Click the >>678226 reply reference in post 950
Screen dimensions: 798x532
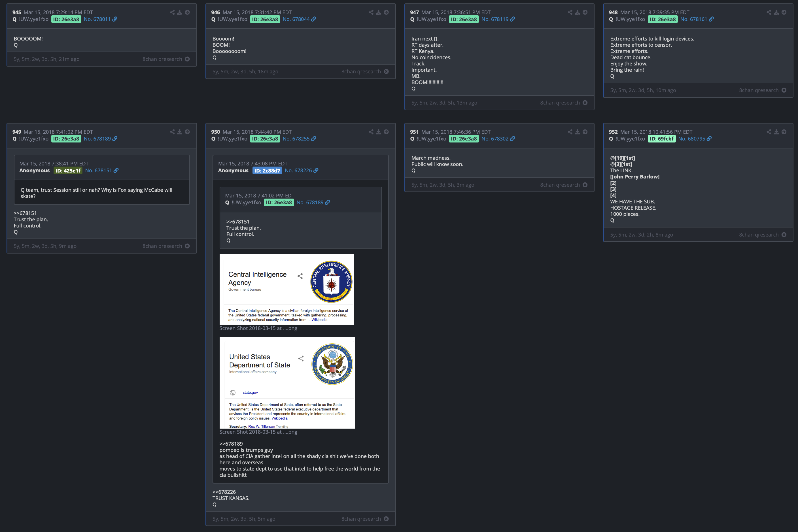pyautogui.click(x=224, y=492)
